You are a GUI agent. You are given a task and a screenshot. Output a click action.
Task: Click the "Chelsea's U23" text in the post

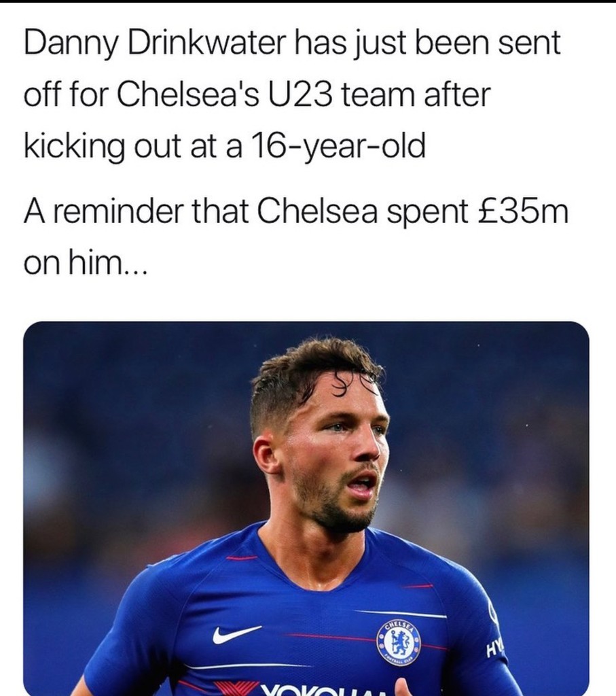[x=225, y=96]
